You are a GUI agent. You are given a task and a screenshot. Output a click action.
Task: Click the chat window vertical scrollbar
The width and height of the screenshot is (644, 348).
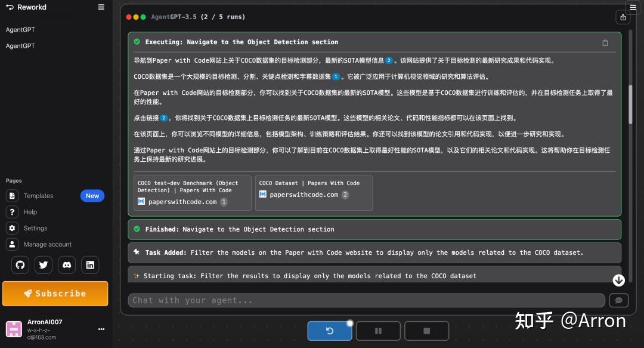click(x=630, y=104)
